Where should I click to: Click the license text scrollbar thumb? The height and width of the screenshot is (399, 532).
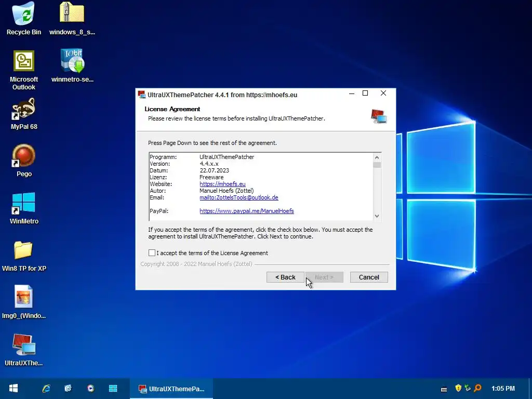pos(377,165)
